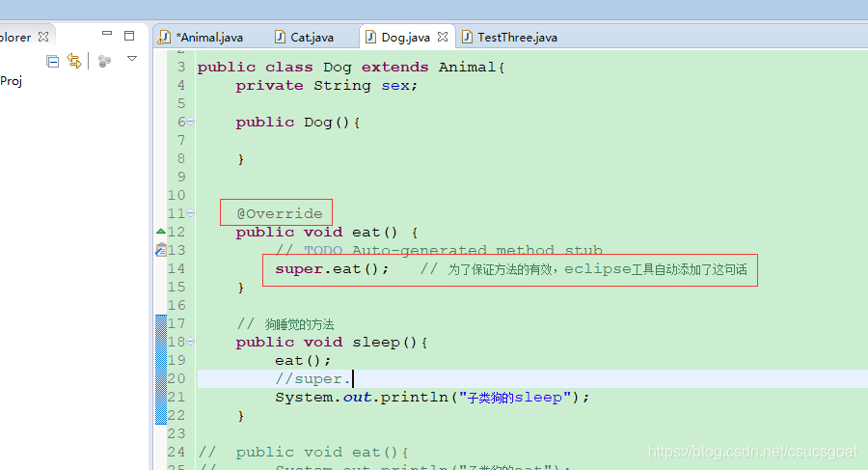Select the Dog.java editor tab
Viewport: 868px width, 470px height.
pyautogui.click(x=406, y=37)
